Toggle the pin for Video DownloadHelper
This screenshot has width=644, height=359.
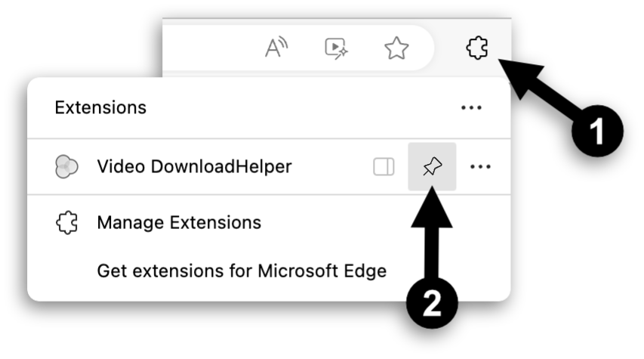click(432, 166)
